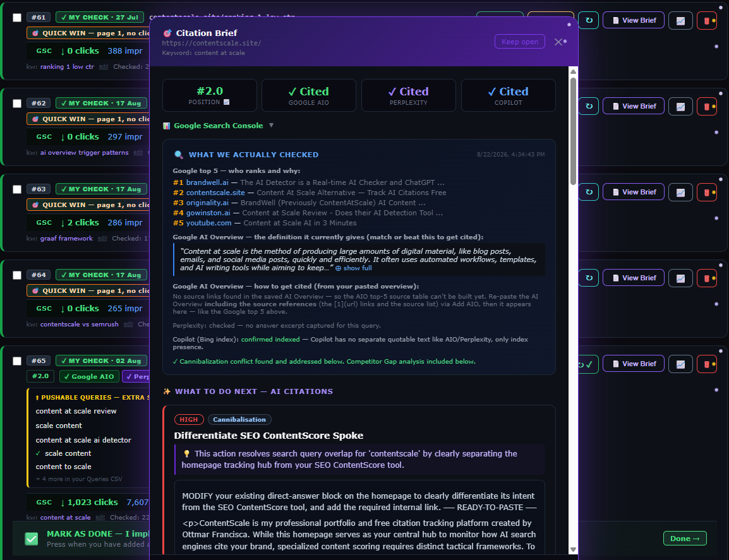Click the HIGH priority badge
The height and width of the screenshot is (560, 729).
[189, 420]
